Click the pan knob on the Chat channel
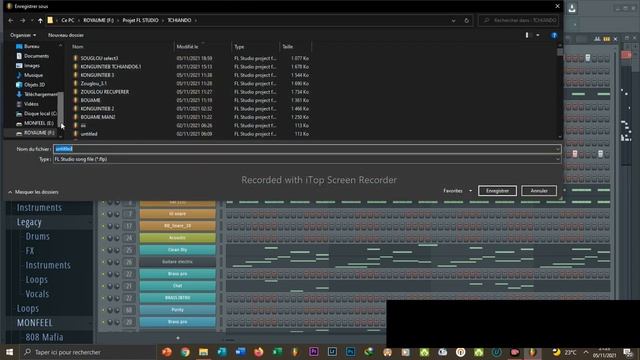 pos(110,286)
